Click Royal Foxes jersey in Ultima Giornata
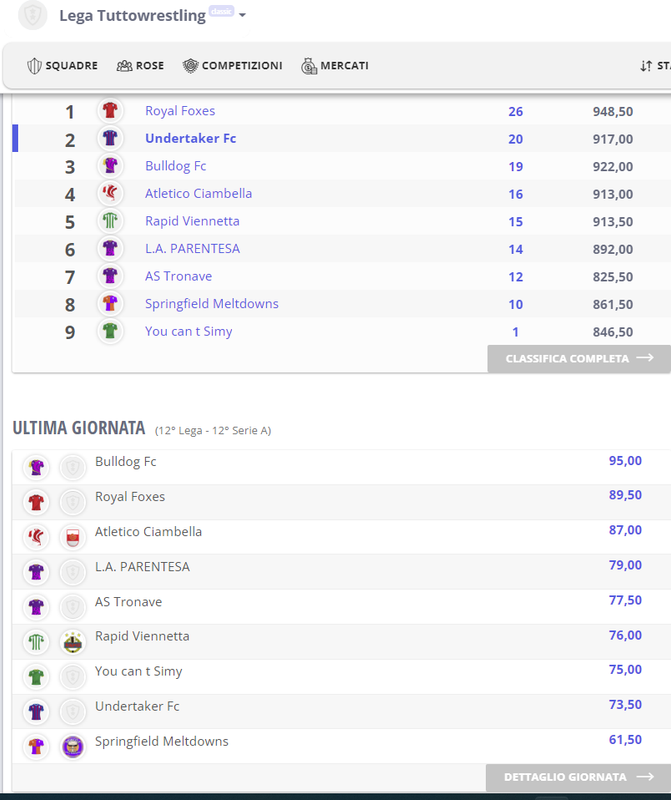This screenshot has width=671, height=800. (36, 502)
